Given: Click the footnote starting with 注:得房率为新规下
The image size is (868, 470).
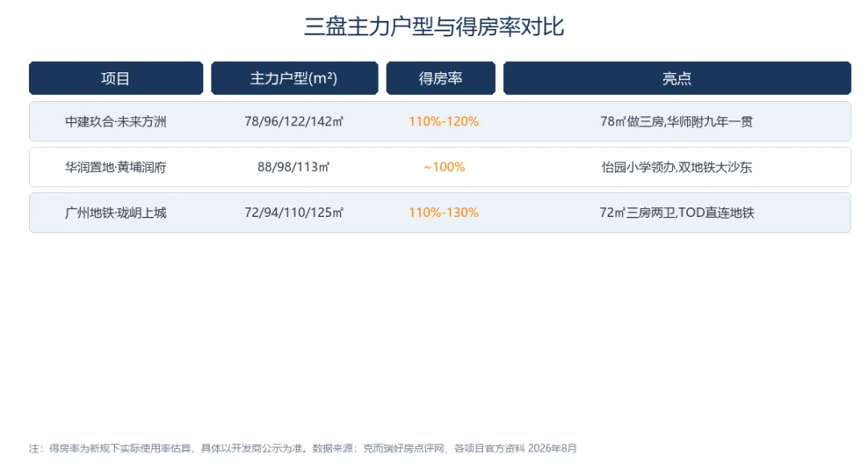Looking at the screenshot, I should [303, 448].
